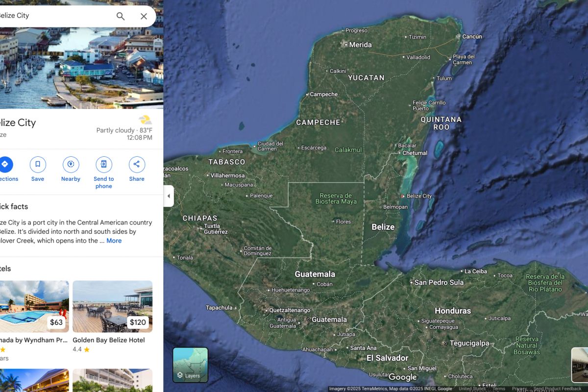Expand description with the More link
This screenshot has width=588, height=392.
point(114,241)
